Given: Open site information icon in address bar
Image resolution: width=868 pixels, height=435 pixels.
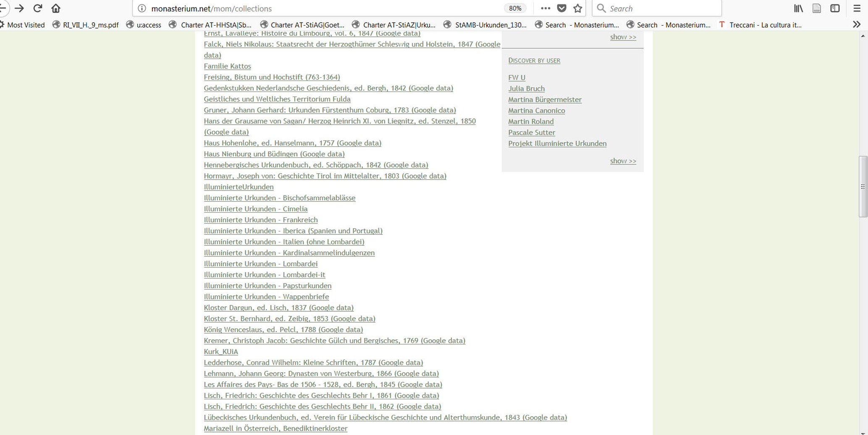Looking at the screenshot, I should (142, 8).
